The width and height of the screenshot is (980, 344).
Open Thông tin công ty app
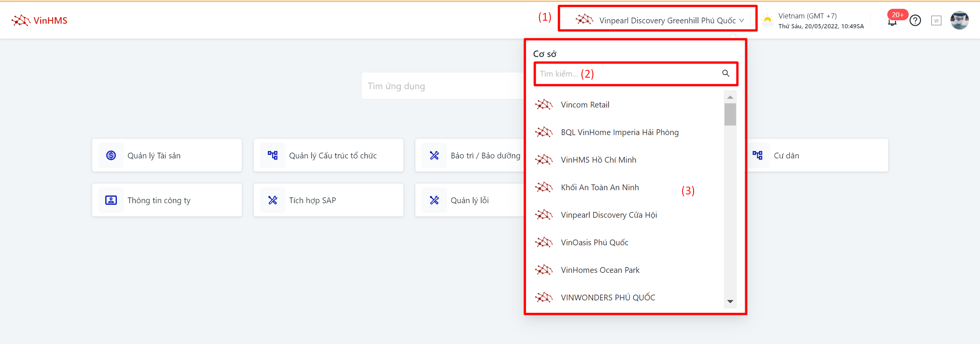point(167,200)
